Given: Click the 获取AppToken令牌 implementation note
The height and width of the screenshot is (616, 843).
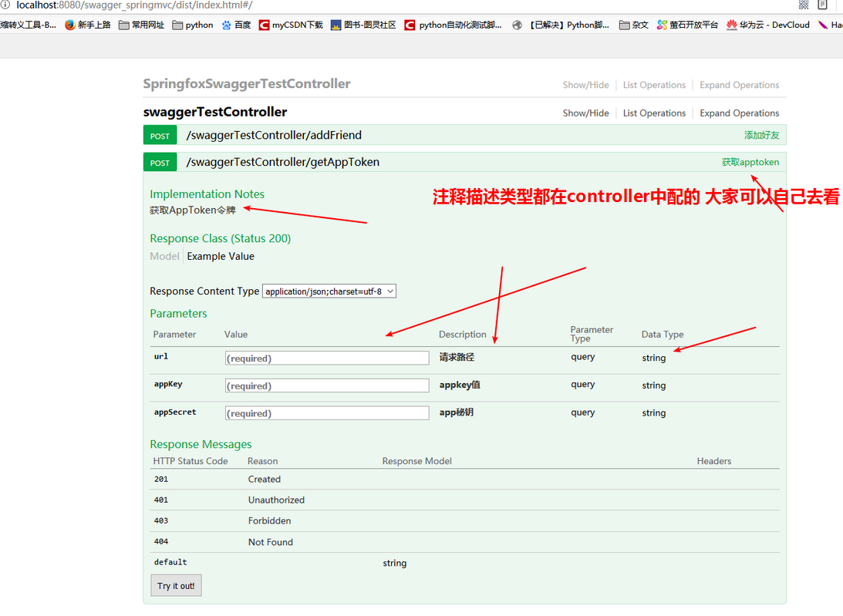Looking at the screenshot, I should (193, 210).
